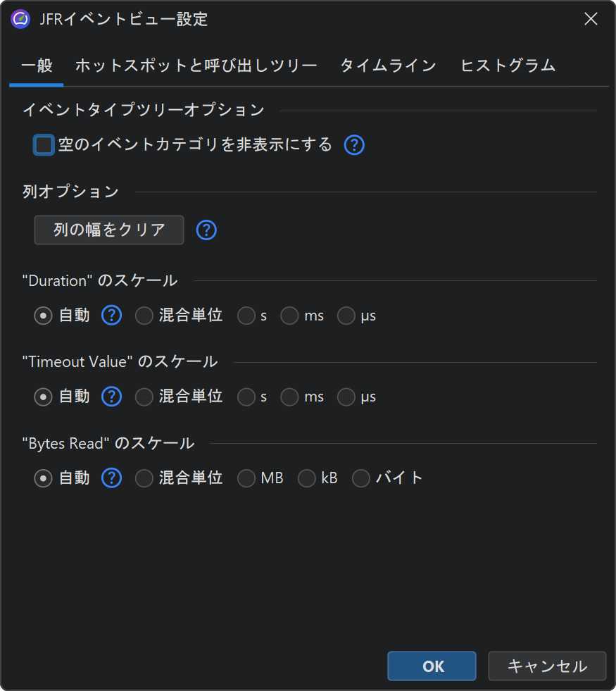Click help icon beside empty event category checkbox
This screenshot has width=616, height=691.
[x=354, y=145]
